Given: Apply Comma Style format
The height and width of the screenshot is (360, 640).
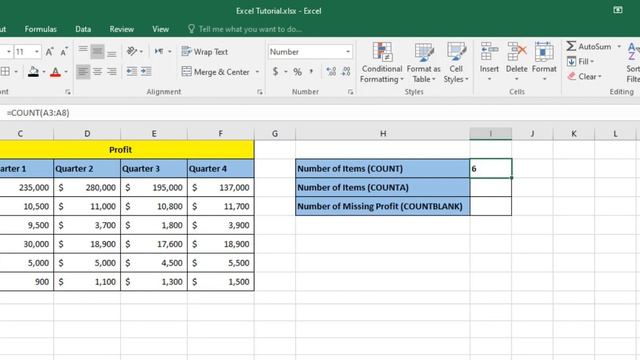Looking at the screenshot, I should 311,72.
